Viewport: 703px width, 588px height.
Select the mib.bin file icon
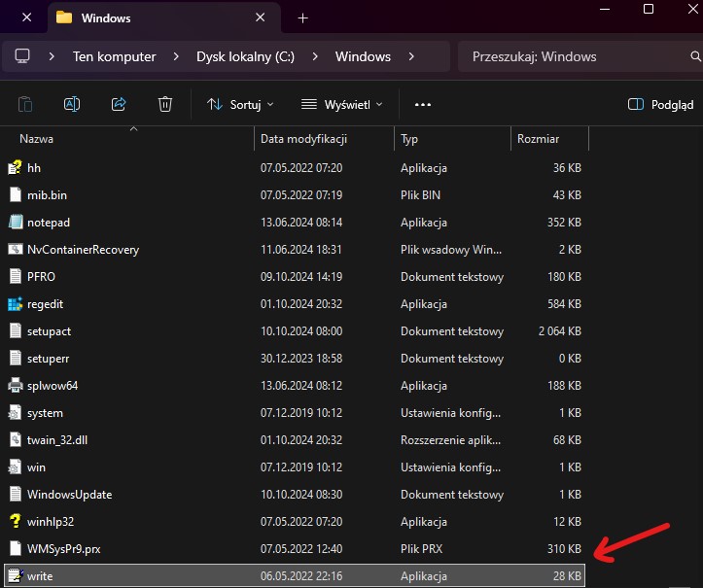pos(16,195)
